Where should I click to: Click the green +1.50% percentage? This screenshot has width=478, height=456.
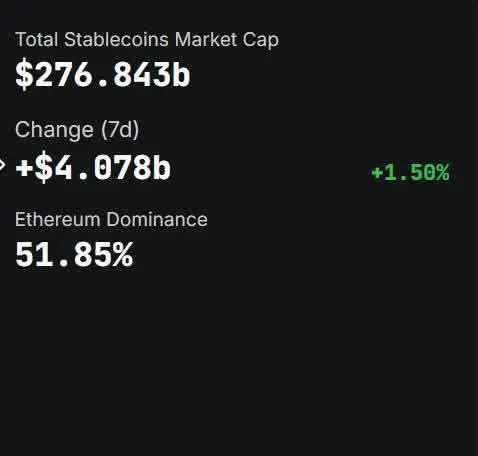[411, 173]
